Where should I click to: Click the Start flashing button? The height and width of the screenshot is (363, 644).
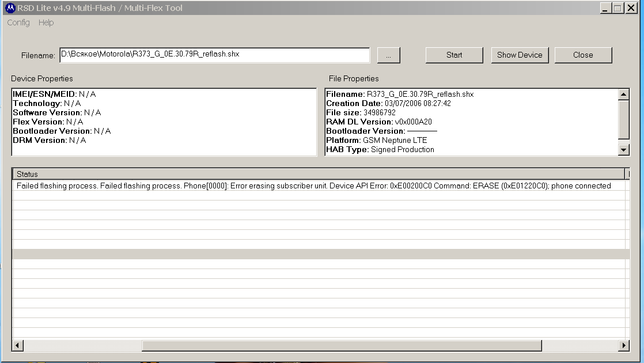[x=454, y=55]
